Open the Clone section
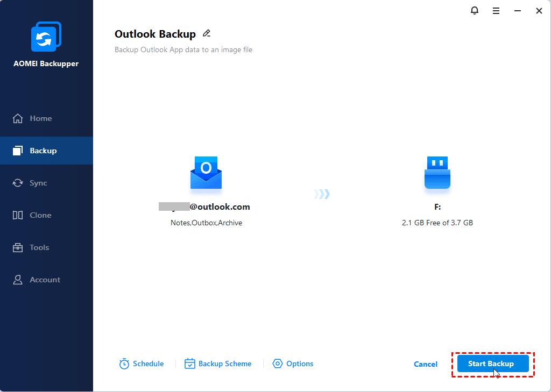The width and height of the screenshot is (551, 392). pyautogui.click(x=40, y=215)
